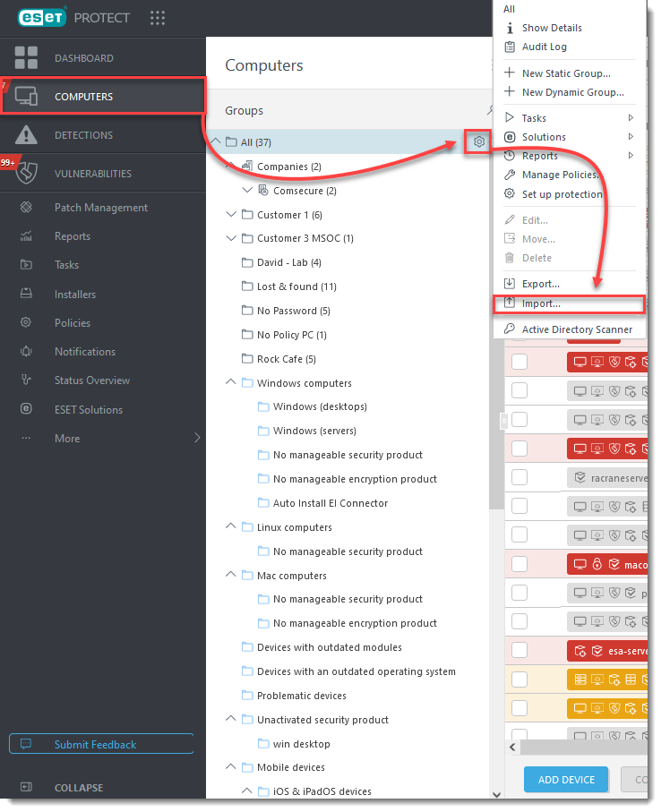Open the gear menu for All group

tap(478, 141)
